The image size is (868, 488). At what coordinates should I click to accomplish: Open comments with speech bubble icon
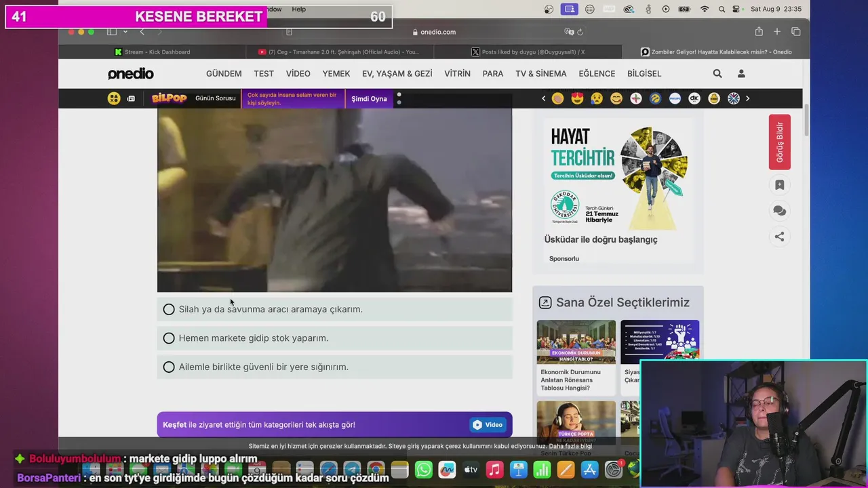pos(779,211)
